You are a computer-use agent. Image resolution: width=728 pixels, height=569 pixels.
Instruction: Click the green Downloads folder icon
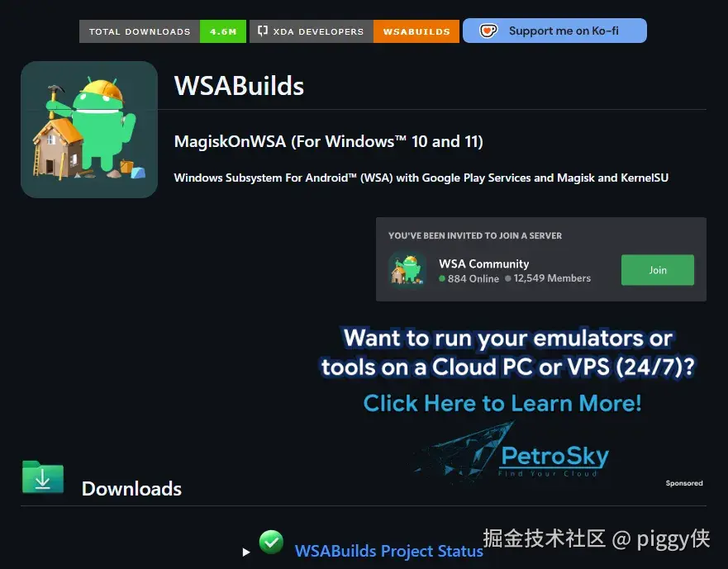coord(43,477)
